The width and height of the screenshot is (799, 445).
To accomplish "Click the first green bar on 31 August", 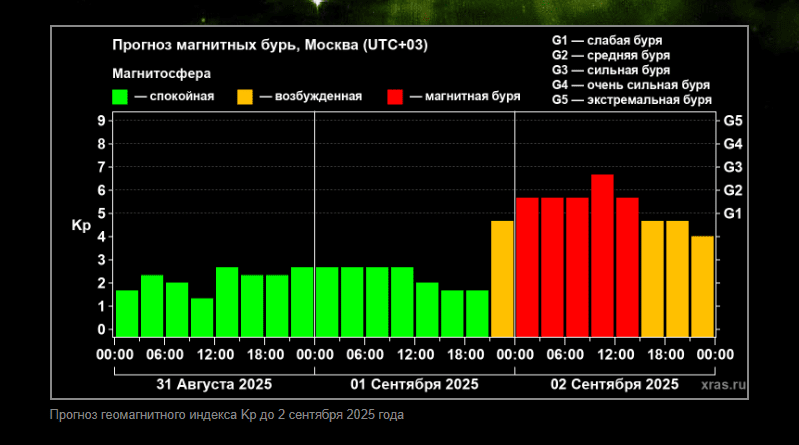I will point(127,313).
